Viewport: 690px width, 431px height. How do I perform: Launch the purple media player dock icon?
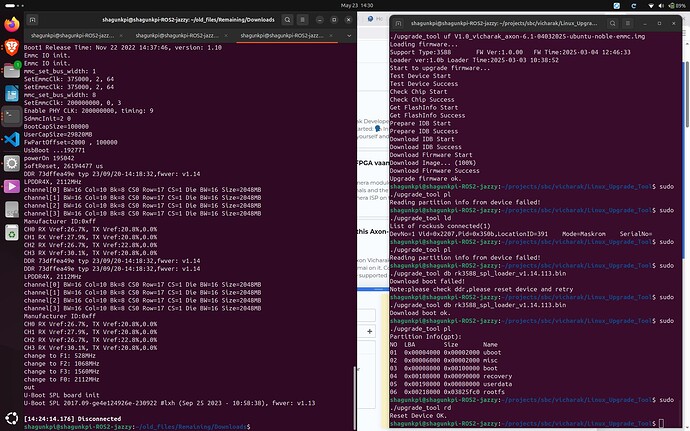pos(12,186)
